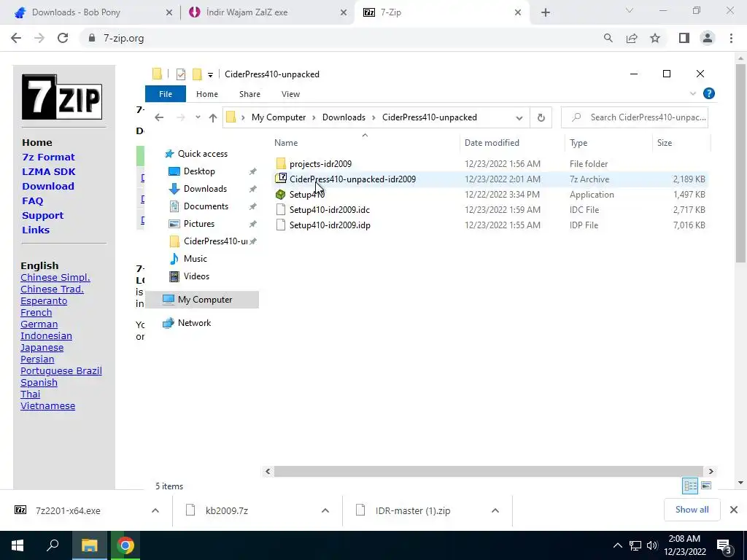Expand the address bar history dropdown

(519, 117)
